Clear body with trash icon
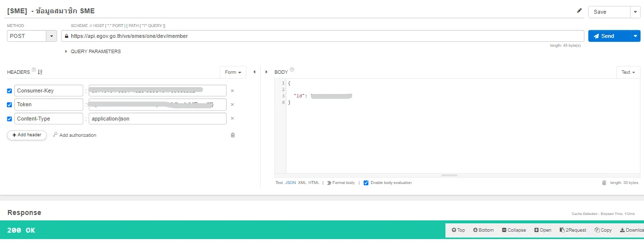The height and width of the screenshot is (243, 644). (x=604, y=182)
